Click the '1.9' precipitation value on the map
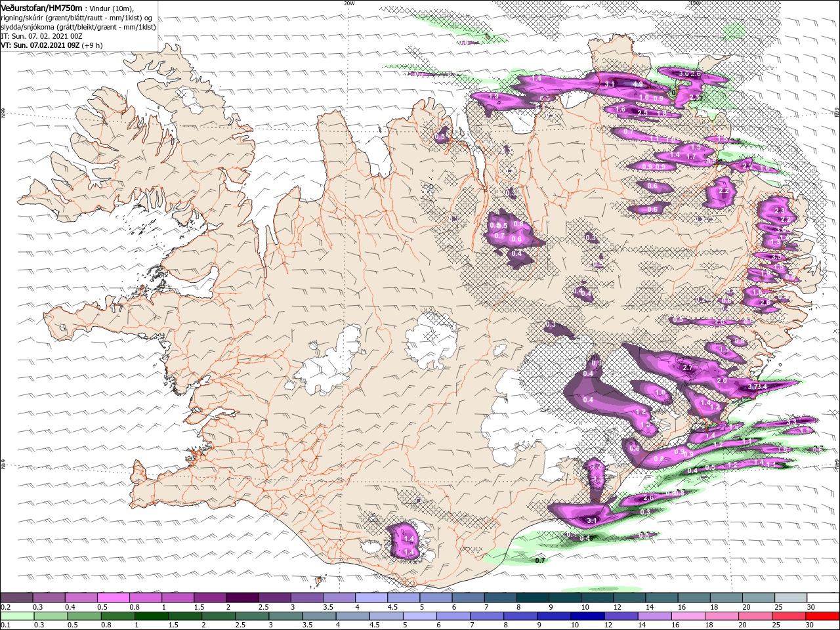840x630 pixels. (494, 96)
